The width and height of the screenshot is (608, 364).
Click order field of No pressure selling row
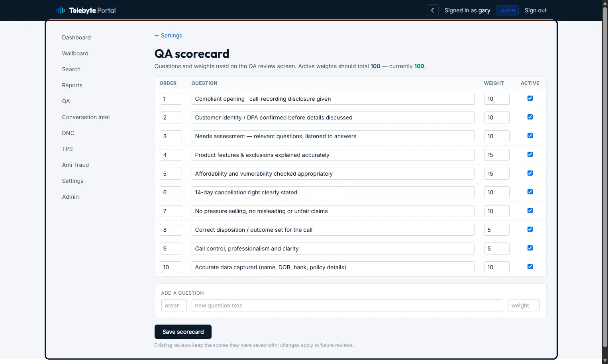click(171, 211)
